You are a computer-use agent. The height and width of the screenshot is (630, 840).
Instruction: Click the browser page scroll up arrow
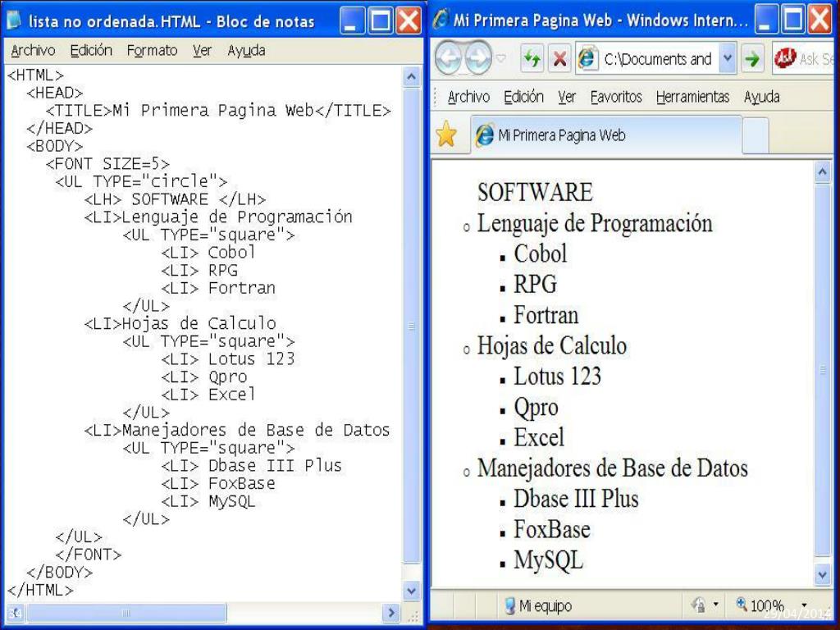point(823,172)
